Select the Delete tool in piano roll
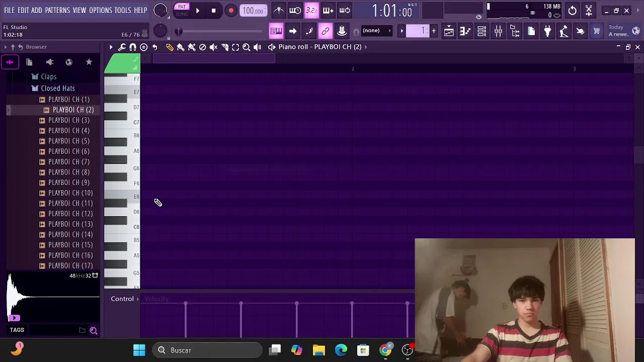Image resolution: width=644 pixels, height=362 pixels. click(202, 47)
